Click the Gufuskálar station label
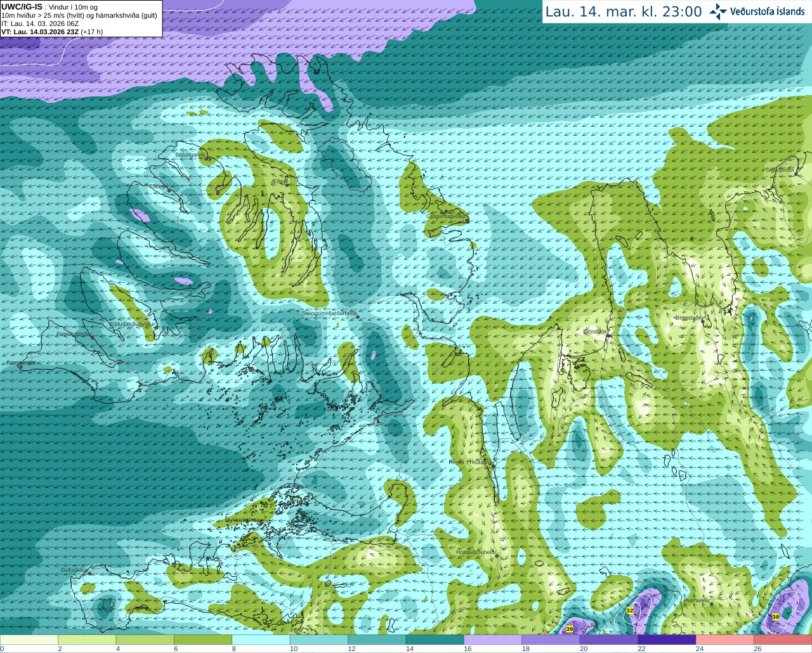This screenshot has width=812, height=653. (x=74, y=570)
